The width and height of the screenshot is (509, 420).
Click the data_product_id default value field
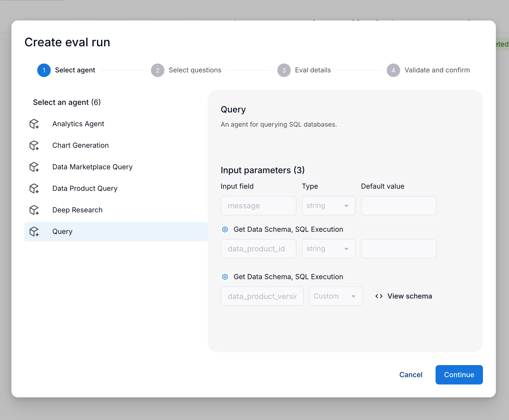(x=399, y=249)
